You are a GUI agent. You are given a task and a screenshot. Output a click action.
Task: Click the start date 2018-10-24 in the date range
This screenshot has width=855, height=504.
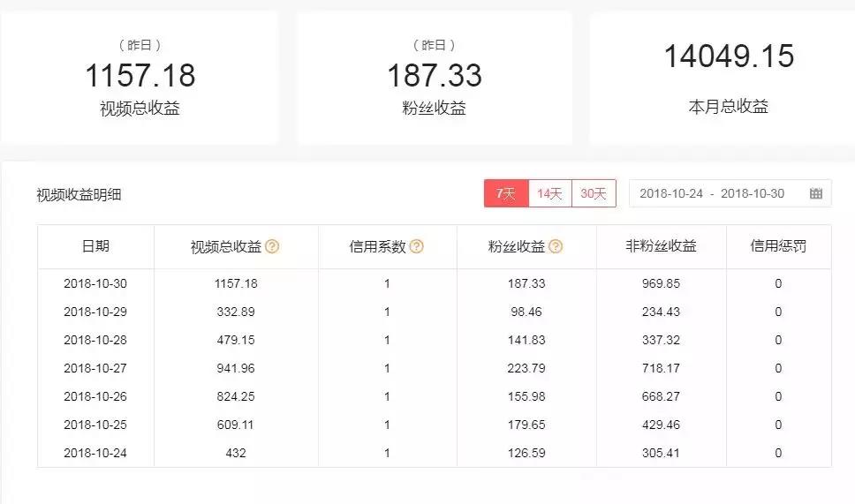(671, 194)
